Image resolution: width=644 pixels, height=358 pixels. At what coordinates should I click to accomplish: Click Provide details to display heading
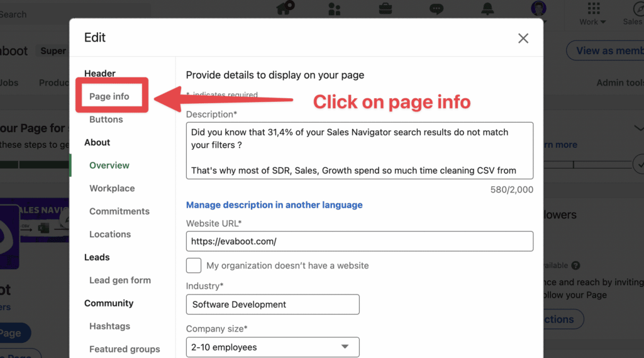pos(275,76)
